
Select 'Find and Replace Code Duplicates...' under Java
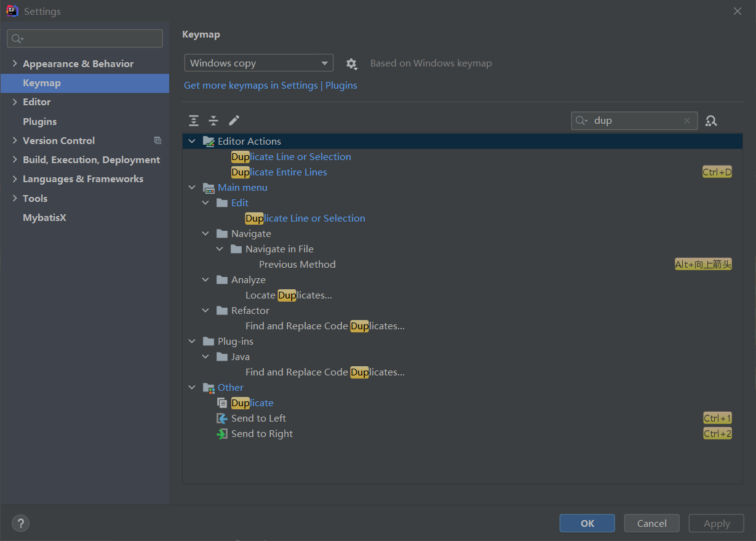463,372
